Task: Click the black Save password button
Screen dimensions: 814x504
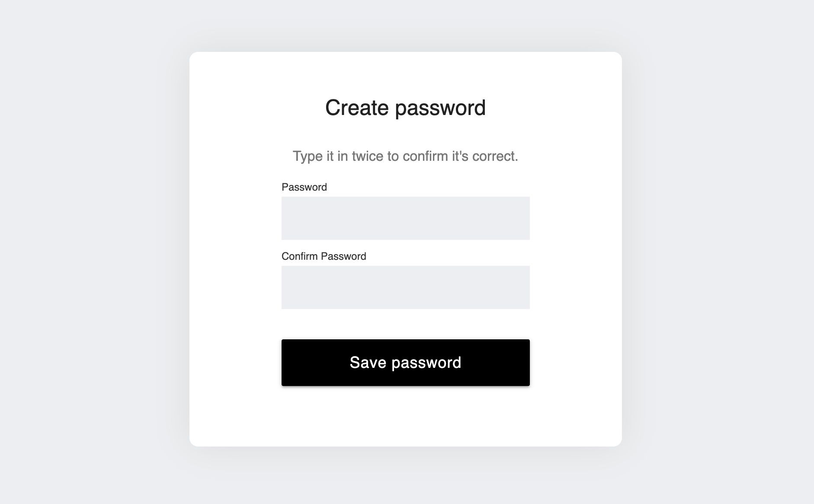Action: 405,363
